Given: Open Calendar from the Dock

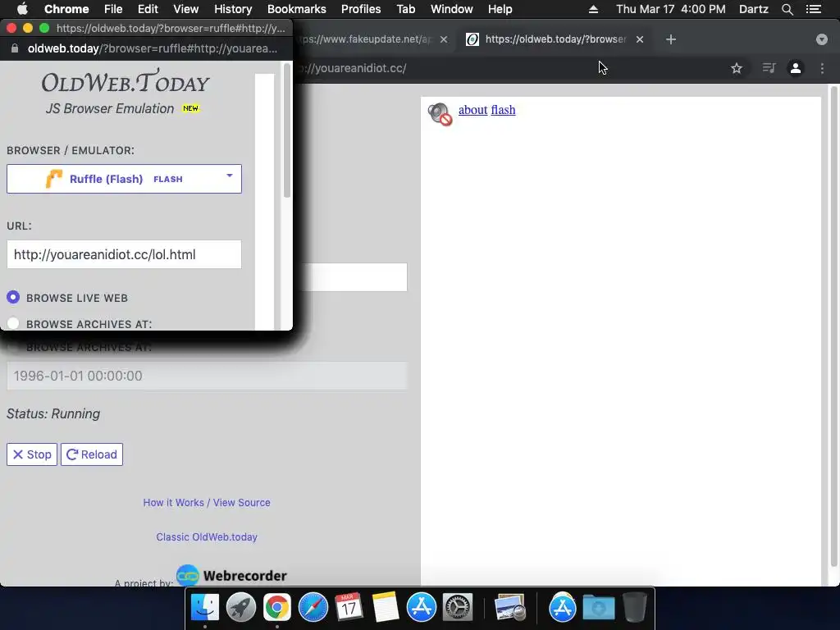Looking at the screenshot, I should point(349,608).
